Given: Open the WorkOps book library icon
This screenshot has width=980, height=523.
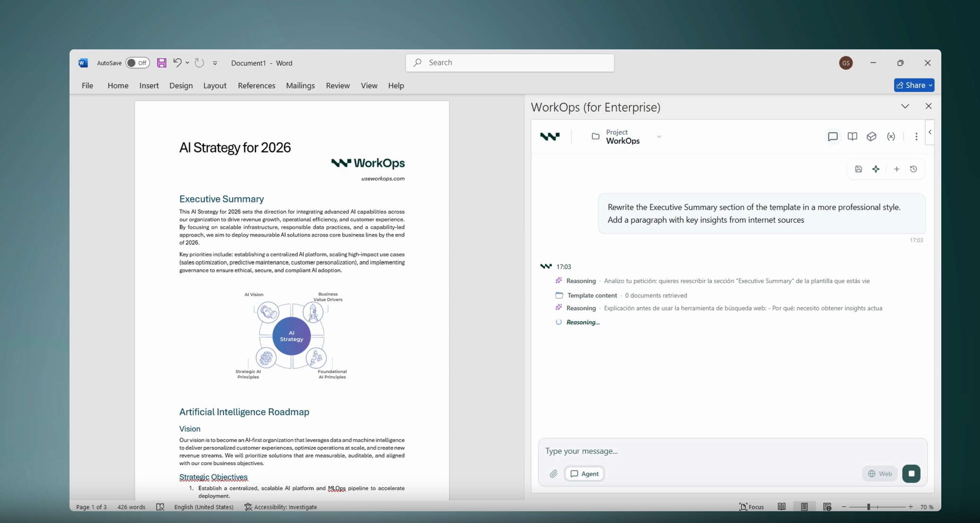Looking at the screenshot, I should [x=852, y=137].
